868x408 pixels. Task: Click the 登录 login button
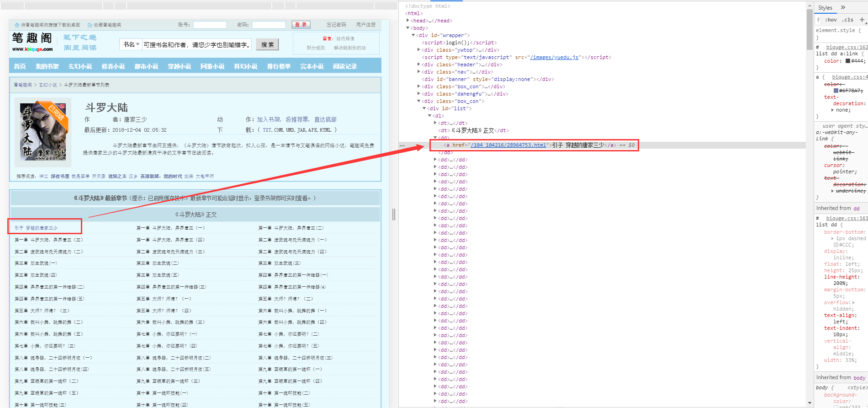[301, 25]
